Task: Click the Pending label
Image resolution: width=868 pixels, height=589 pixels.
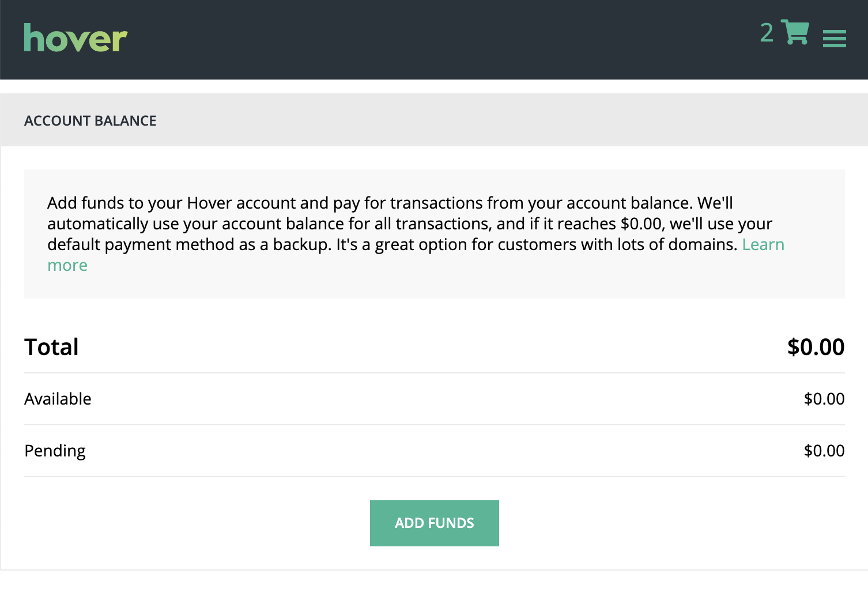Action: (x=55, y=451)
